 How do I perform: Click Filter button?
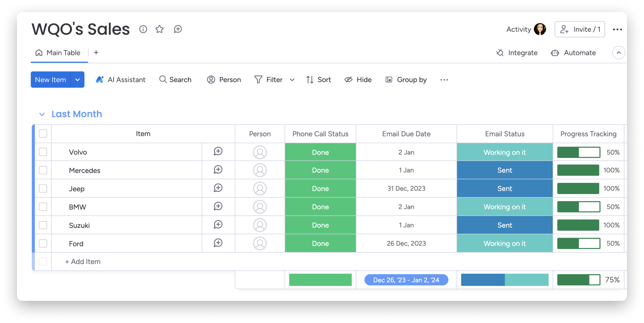tap(269, 80)
